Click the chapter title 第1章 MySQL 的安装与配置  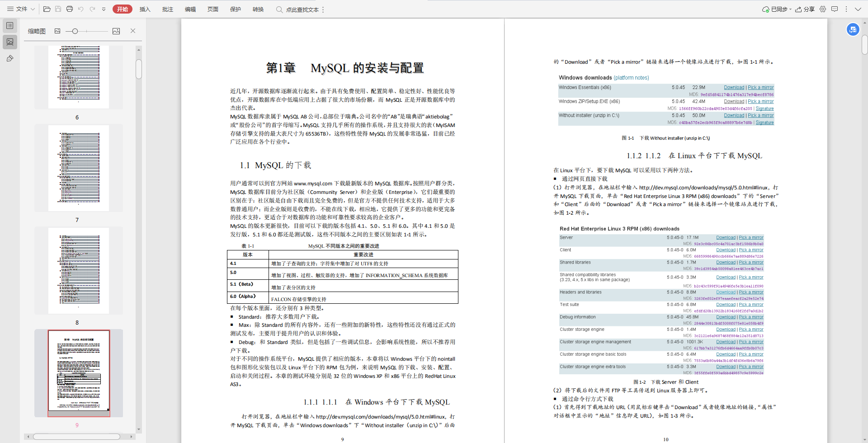point(345,68)
